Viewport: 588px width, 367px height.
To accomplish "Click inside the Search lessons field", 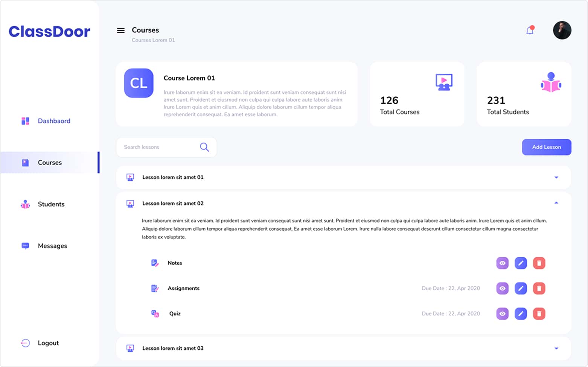I will coord(158,147).
